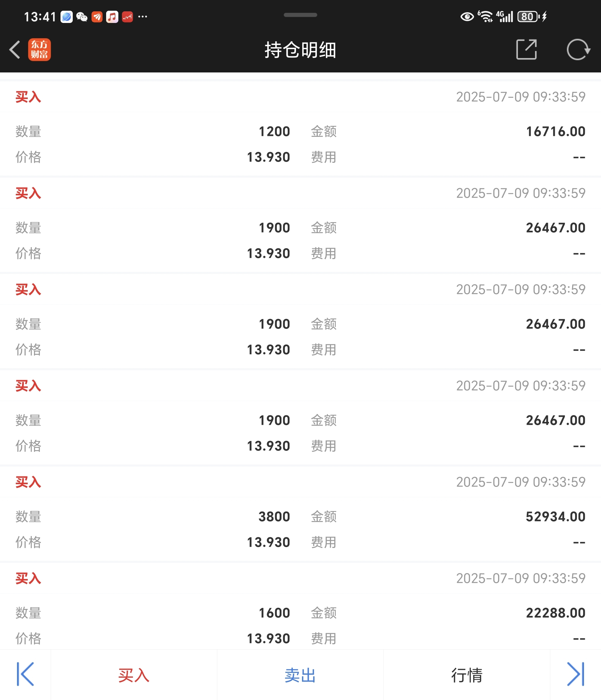Refresh the 持仓明细 page
Viewport: 601px width, 700px height.
(x=578, y=50)
